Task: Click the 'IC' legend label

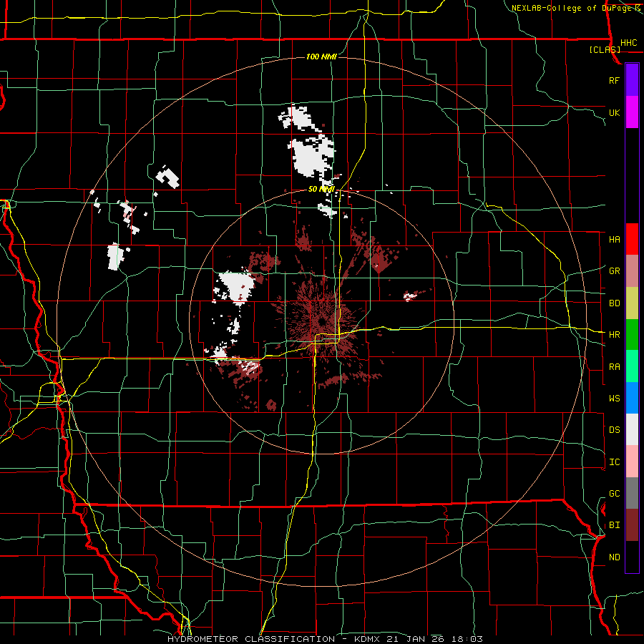Action: coord(614,462)
